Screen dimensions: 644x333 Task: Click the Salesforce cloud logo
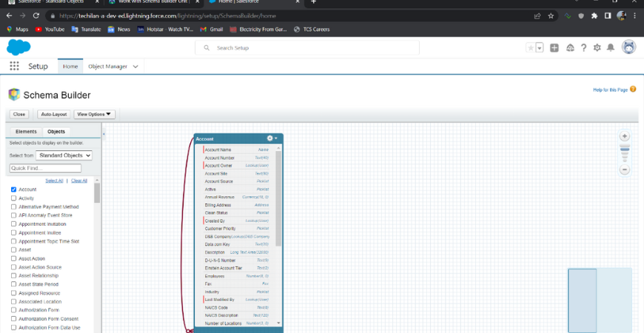pos(19,47)
